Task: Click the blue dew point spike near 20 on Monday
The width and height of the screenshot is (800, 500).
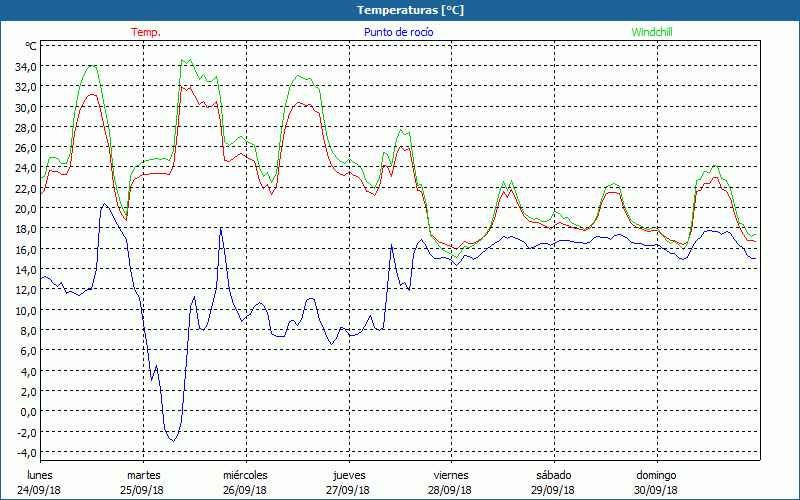Action: [x=104, y=204]
